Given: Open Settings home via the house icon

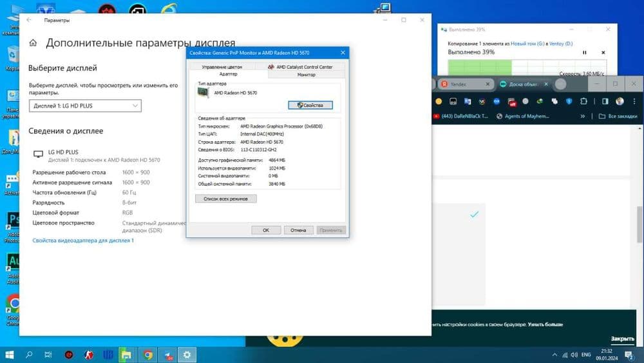Looking at the screenshot, I should coord(33,43).
